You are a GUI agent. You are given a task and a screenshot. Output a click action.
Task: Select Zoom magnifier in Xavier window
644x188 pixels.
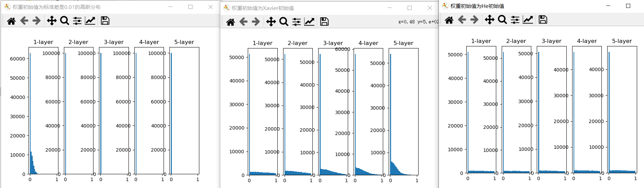284,22
